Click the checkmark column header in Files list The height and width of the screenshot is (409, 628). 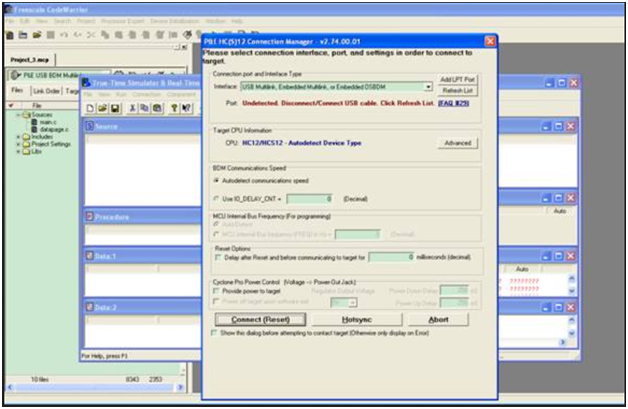click(x=11, y=105)
